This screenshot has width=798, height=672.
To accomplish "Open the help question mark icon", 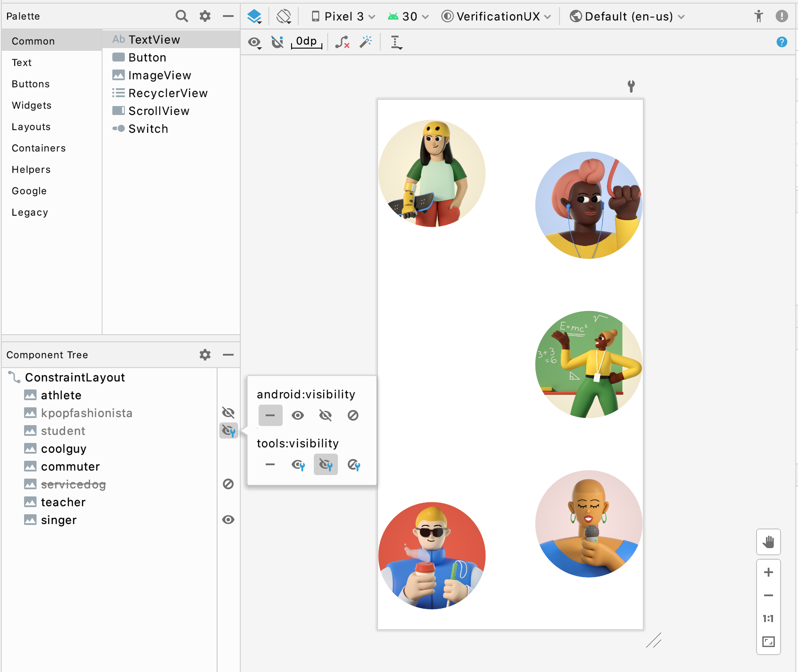I will click(782, 42).
